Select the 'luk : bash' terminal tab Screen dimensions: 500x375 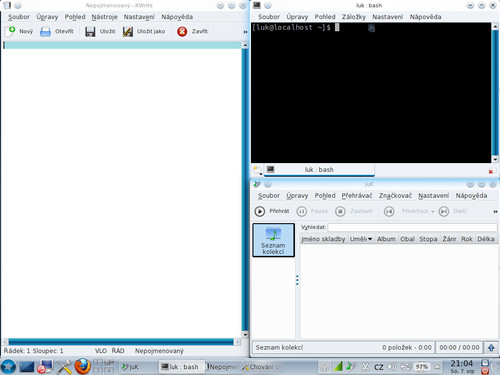click(319, 170)
